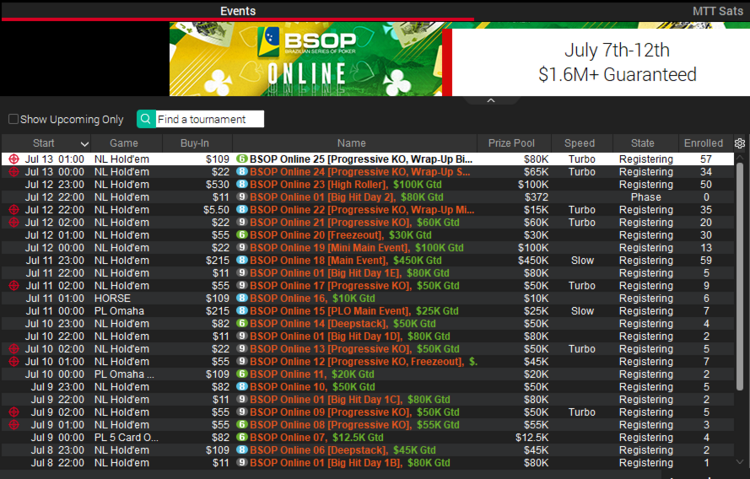
Task: Click the target icon on BSOP Online 22 row
Action: (x=14, y=210)
